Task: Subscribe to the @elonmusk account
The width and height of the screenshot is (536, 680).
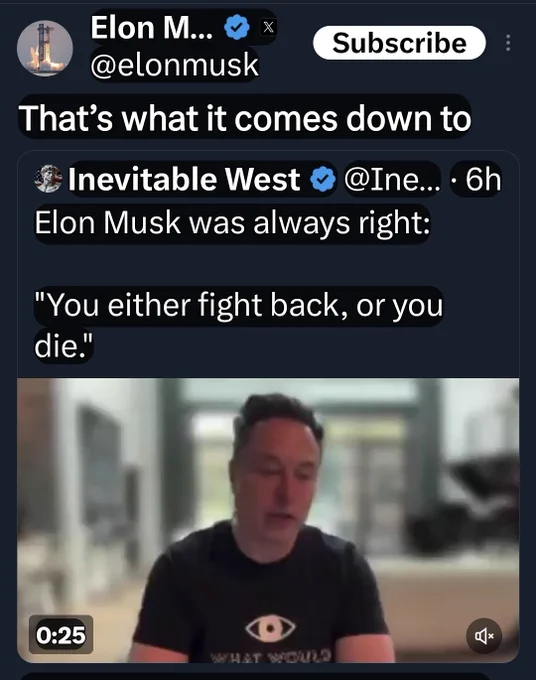Action: (399, 43)
